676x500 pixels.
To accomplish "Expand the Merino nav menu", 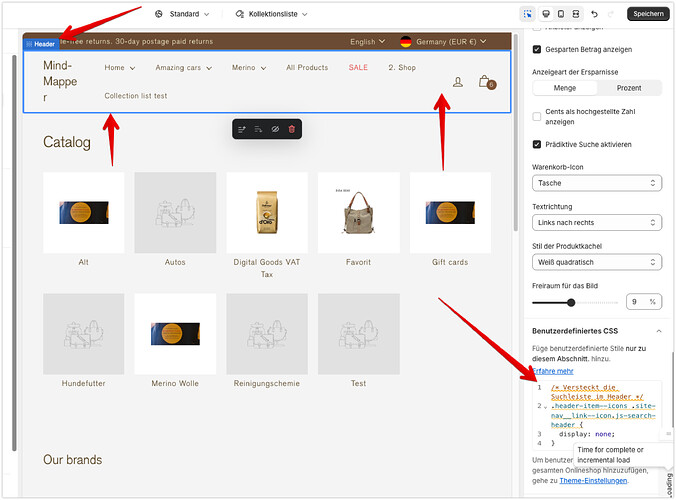I will click(249, 68).
